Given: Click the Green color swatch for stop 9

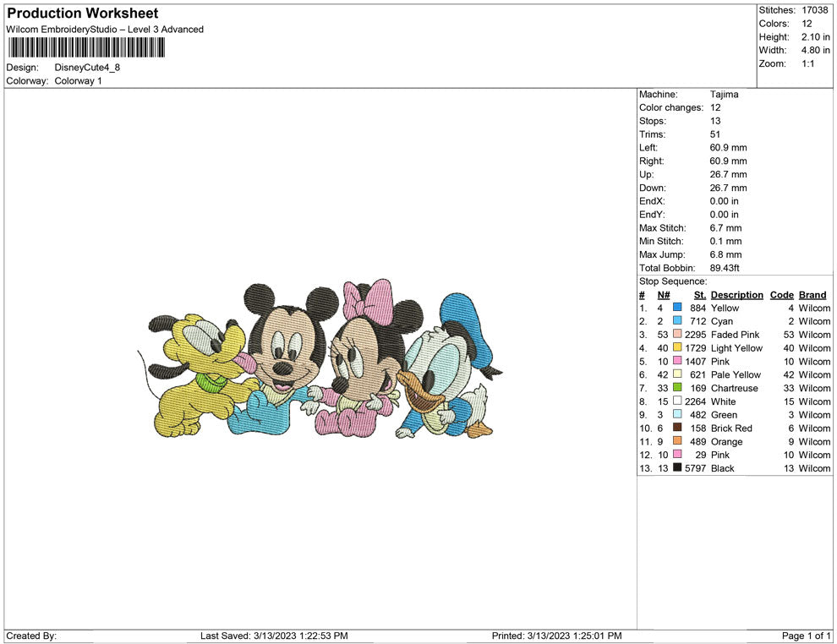Looking at the screenshot, I should click(x=678, y=414).
